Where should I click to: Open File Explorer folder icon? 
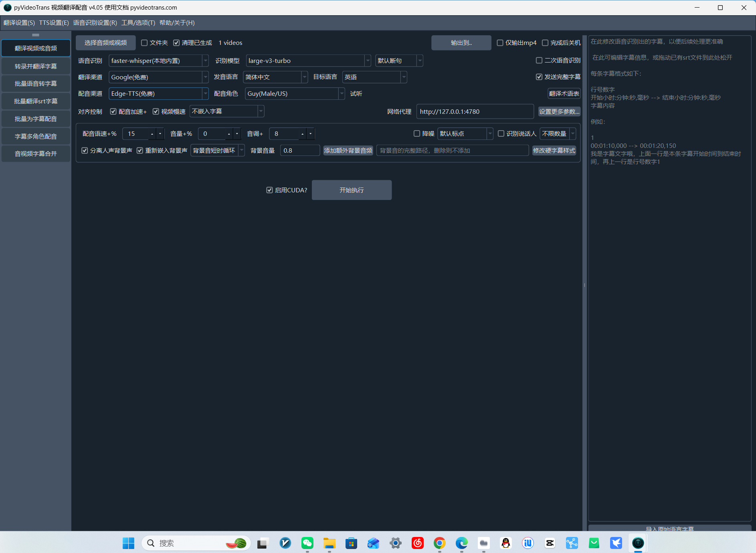pyautogui.click(x=329, y=543)
